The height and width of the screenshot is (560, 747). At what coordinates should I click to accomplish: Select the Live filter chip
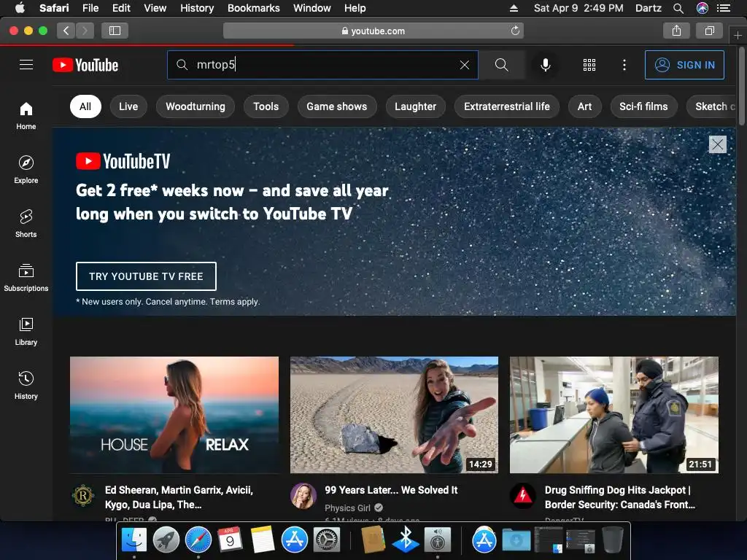(x=128, y=106)
